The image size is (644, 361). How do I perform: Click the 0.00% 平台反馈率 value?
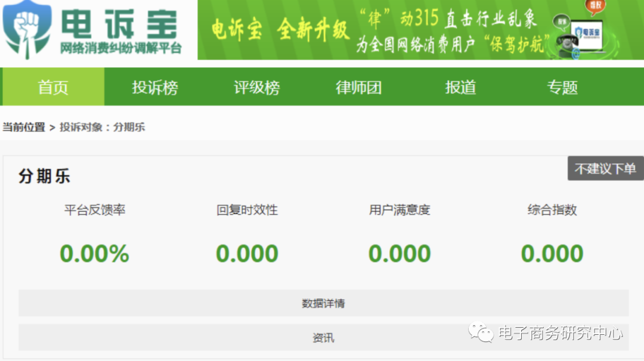coord(94,253)
